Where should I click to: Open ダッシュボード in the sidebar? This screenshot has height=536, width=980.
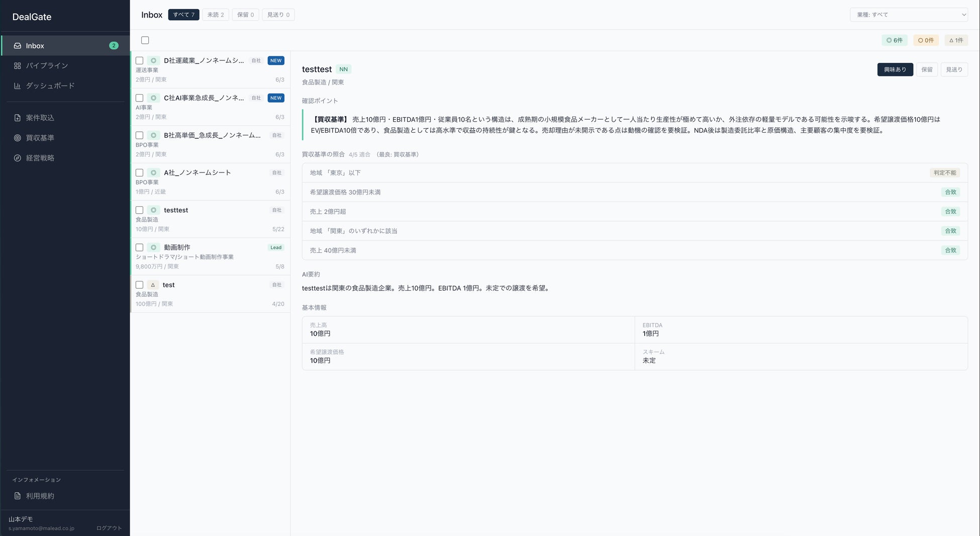(x=65, y=86)
